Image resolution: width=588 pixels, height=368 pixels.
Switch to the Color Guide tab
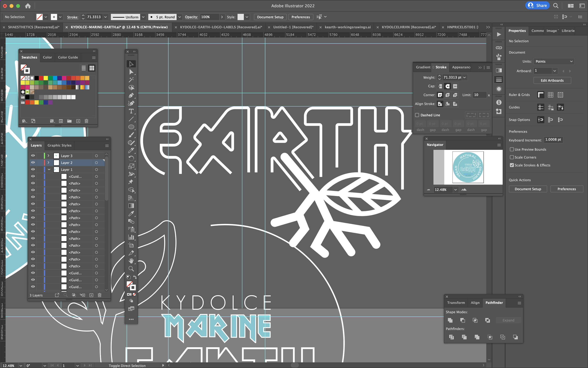[x=68, y=57]
